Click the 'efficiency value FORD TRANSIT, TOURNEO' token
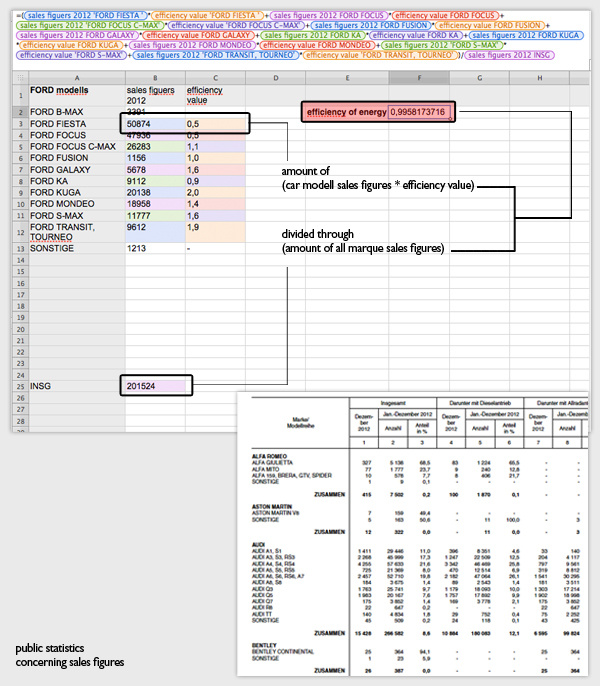This screenshot has height=686, width=600. click(x=380, y=55)
